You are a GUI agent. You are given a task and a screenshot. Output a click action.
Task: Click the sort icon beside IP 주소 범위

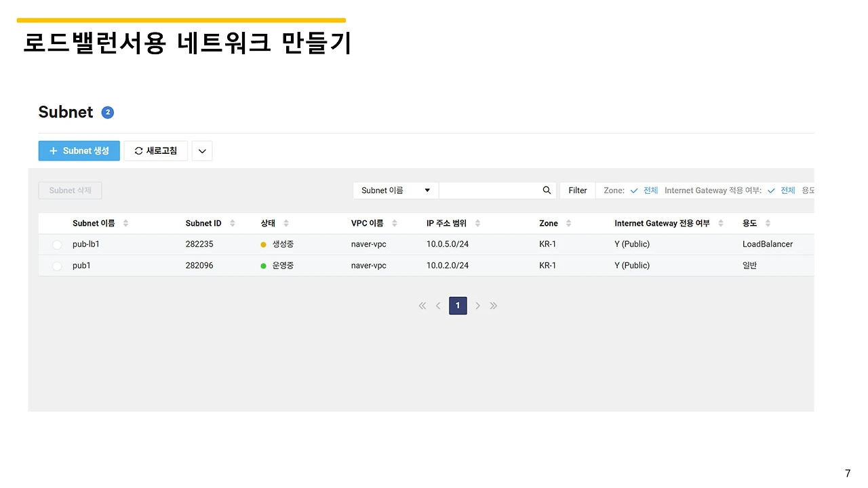point(479,223)
